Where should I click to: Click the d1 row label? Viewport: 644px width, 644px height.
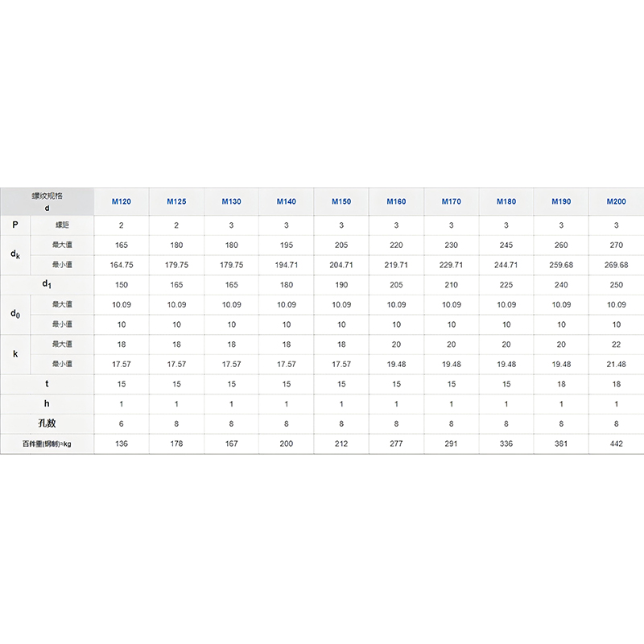click(47, 285)
